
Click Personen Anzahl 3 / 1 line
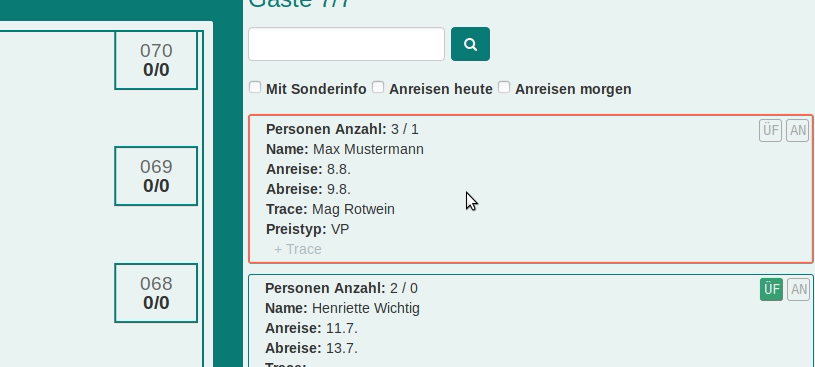coord(342,129)
